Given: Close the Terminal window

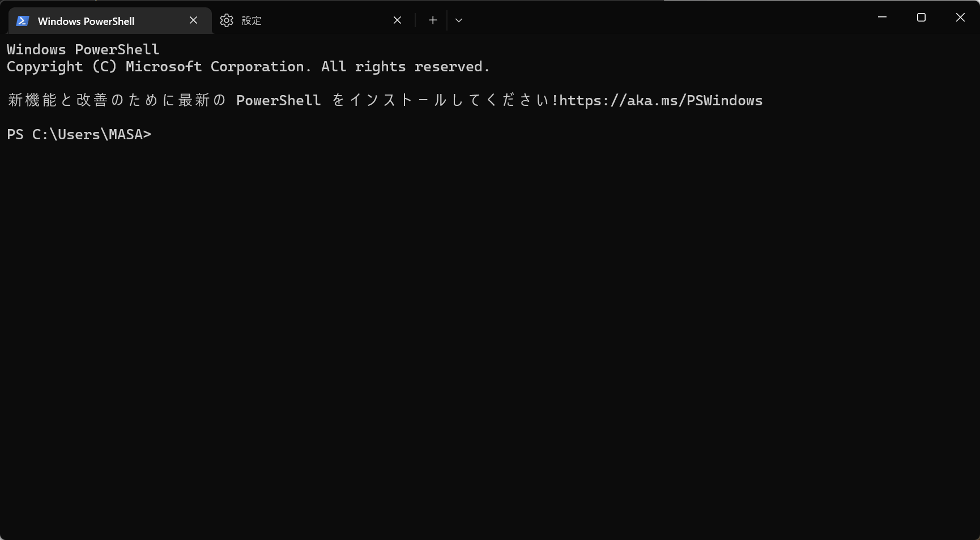Looking at the screenshot, I should pos(960,18).
